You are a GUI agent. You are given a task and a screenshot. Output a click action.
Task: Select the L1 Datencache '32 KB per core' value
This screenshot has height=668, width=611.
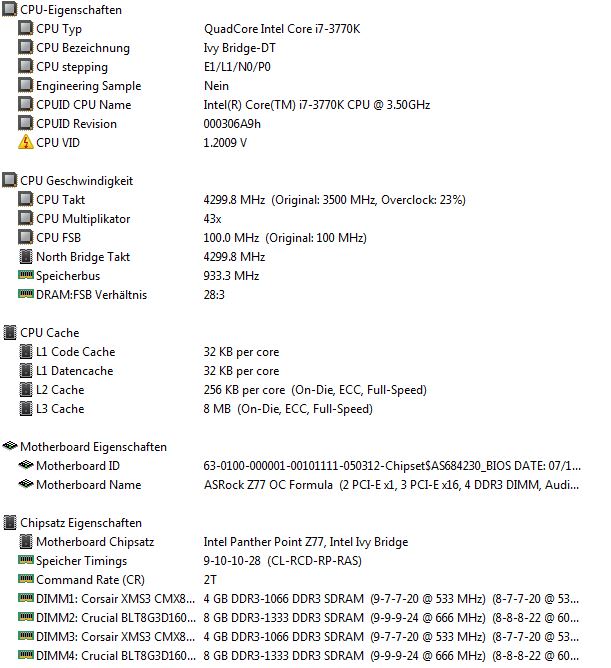(x=241, y=371)
